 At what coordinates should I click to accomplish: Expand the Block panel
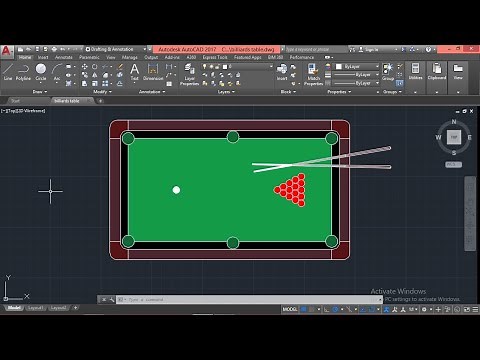coord(288,92)
